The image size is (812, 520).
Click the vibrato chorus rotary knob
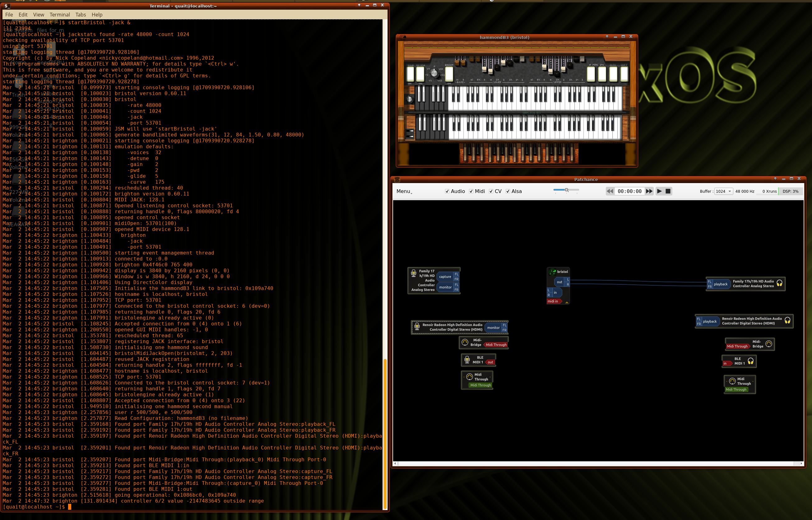[434, 73]
